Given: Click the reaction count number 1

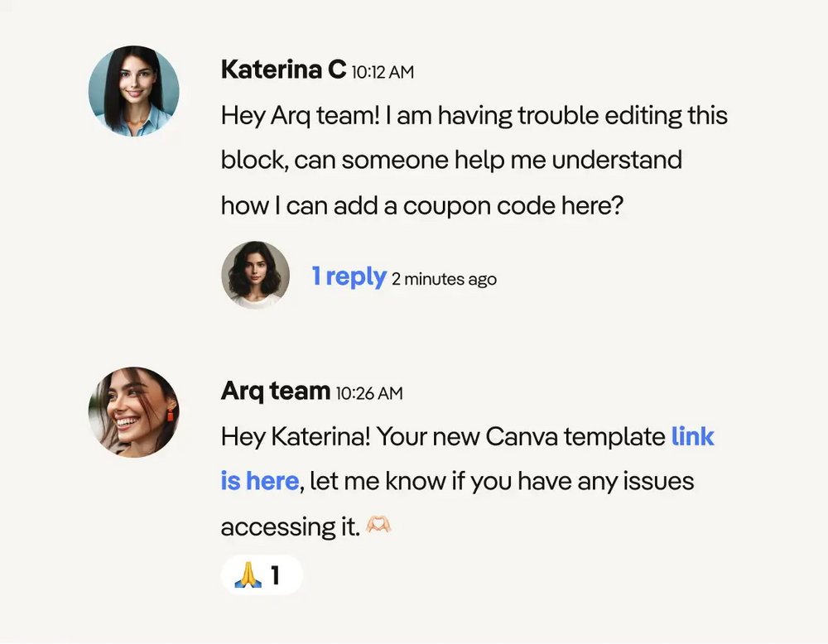Looking at the screenshot, I should coord(275,574).
